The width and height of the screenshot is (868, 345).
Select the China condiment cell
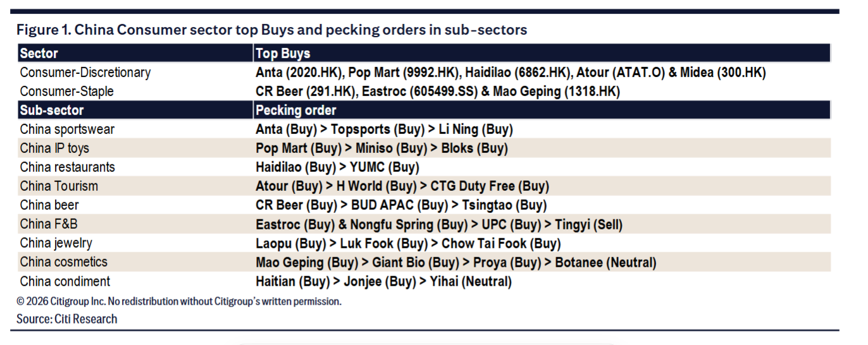click(65, 282)
